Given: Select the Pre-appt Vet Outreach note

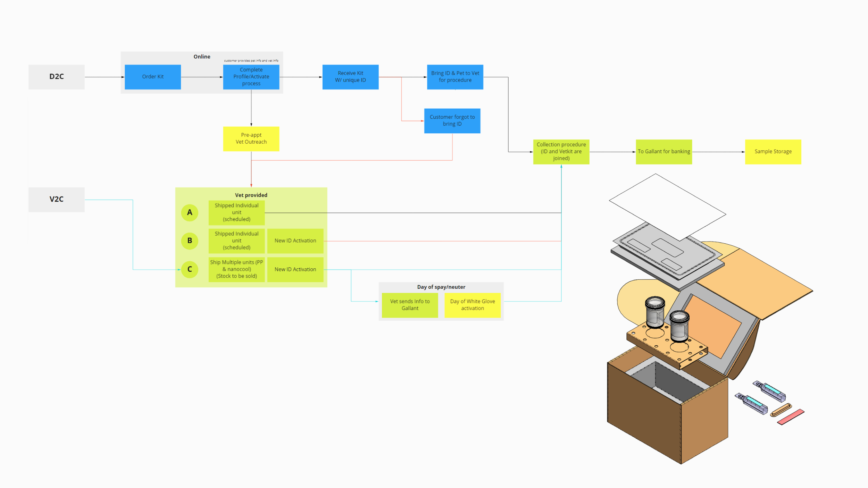Looking at the screenshot, I should click(251, 138).
